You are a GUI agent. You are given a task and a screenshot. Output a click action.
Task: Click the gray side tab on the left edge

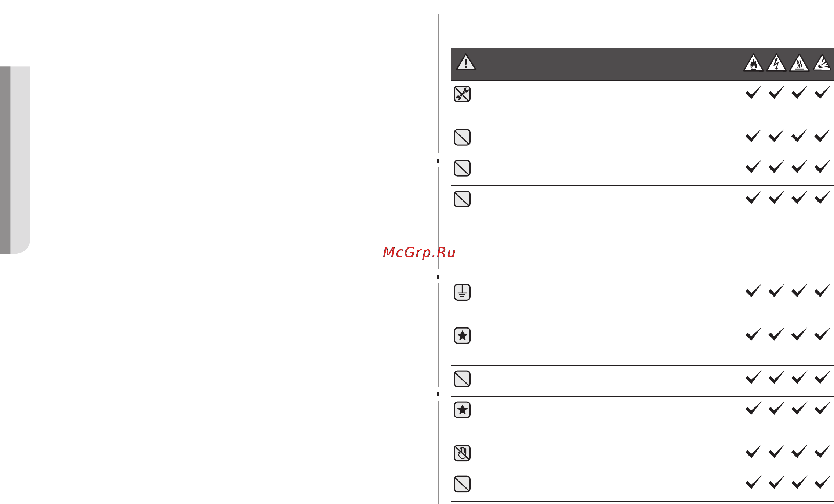[x=15, y=160]
